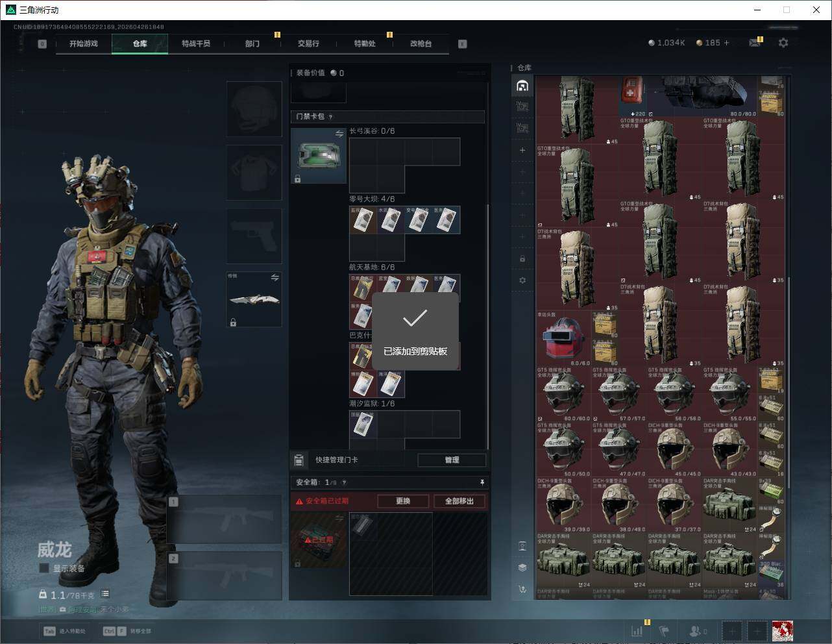
Task: Click the empty helmet equipment slot
Action: (x=254, y=108)
